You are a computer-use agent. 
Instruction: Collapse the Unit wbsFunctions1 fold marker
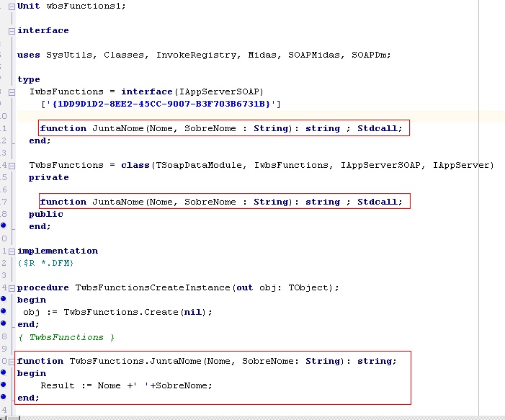pyautogui.click(x=12, y=6)
